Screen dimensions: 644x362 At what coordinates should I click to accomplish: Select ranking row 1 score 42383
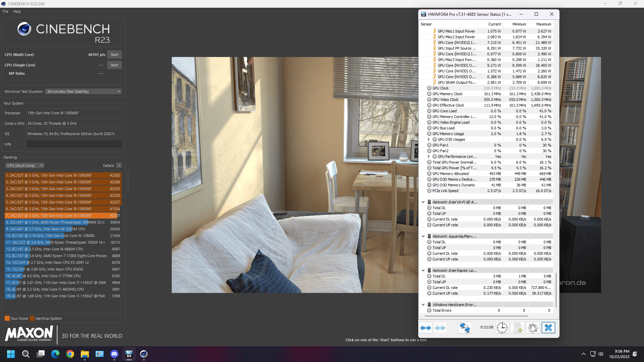63,175
